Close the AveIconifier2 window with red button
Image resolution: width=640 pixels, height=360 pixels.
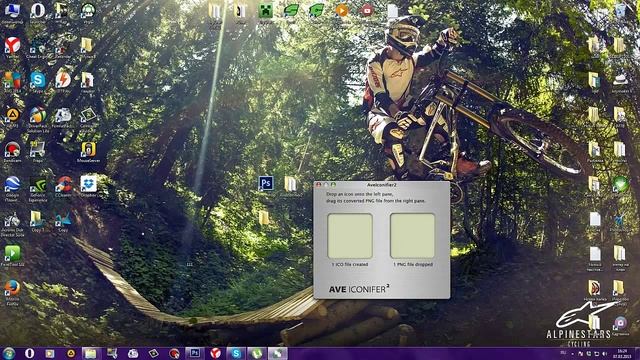coord(319,185)
